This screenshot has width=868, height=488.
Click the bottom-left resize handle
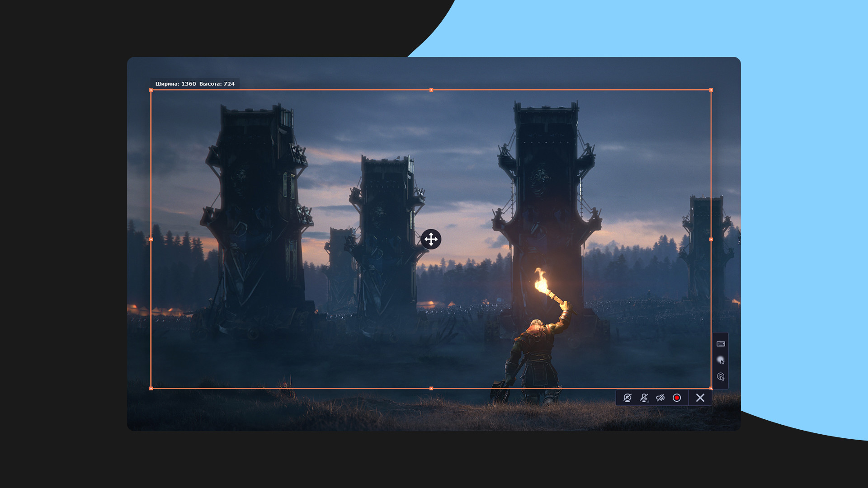tap(151, 388)
